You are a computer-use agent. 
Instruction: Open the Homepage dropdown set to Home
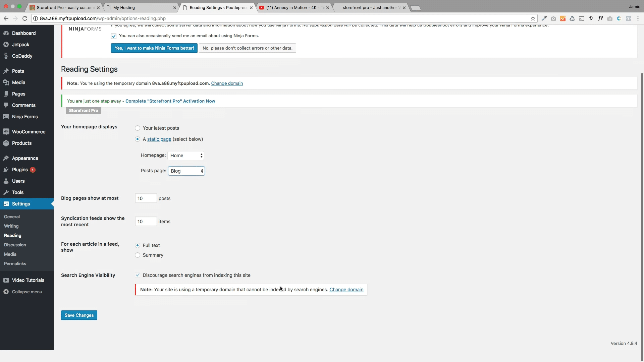186,156
